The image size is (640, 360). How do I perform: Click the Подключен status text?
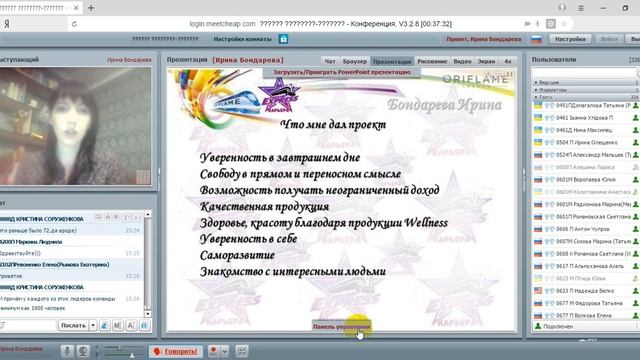(558, 327)
